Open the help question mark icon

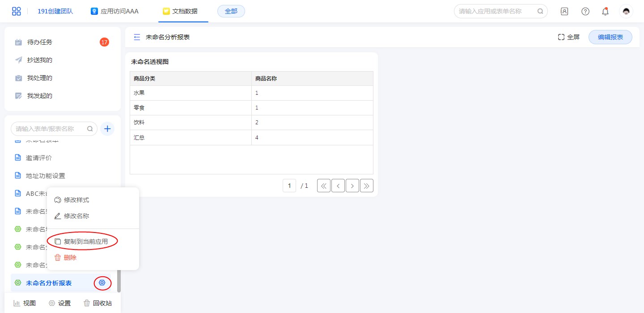pos(585,11)
